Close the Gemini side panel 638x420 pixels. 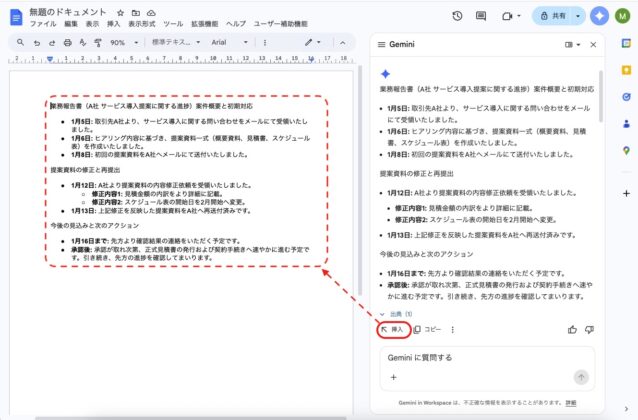593,45
